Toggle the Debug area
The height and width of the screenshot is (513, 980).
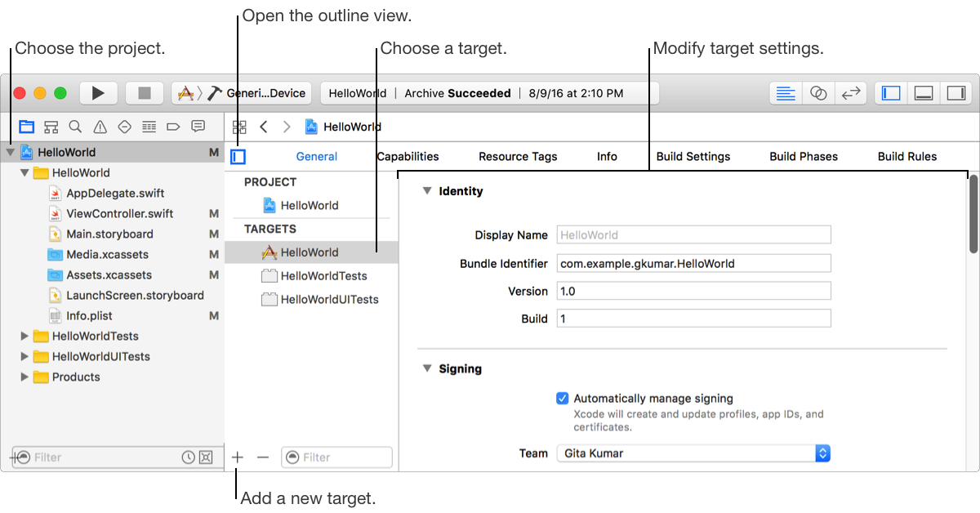tap(924, 93)
